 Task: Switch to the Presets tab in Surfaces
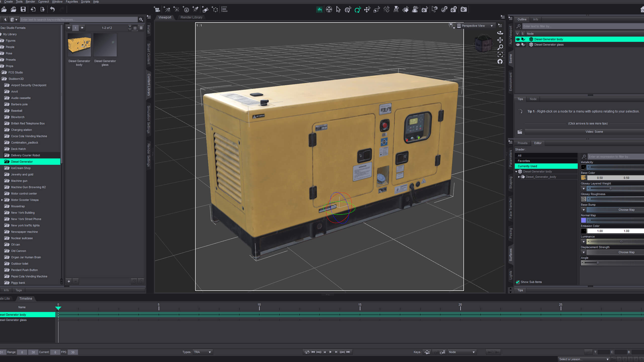coord(522,143)
